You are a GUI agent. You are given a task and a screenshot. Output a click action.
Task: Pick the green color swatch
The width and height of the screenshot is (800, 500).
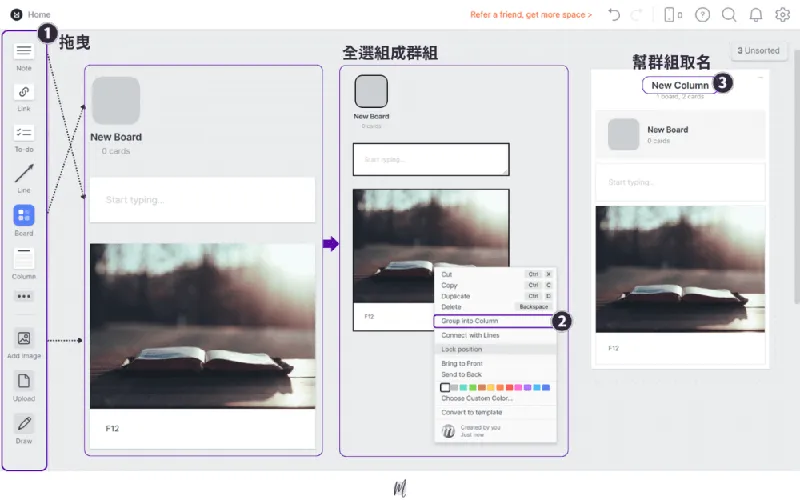pos(473,387)
